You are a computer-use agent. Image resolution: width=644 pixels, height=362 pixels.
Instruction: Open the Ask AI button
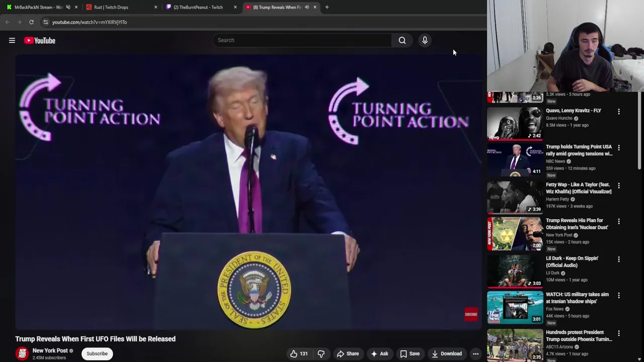pyautogui.click(x=379, y=353)
